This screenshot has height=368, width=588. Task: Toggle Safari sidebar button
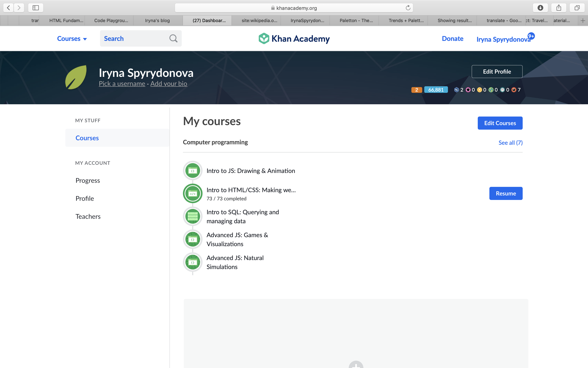click(x=36, y=8)
